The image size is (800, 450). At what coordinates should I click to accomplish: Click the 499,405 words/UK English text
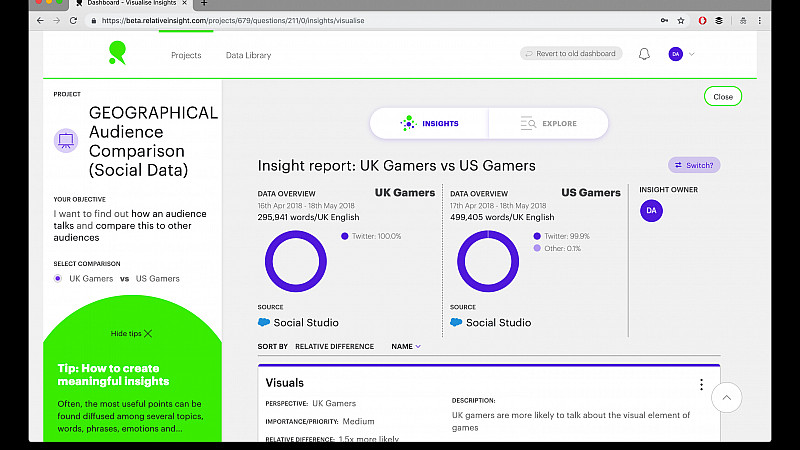point(502,217)
